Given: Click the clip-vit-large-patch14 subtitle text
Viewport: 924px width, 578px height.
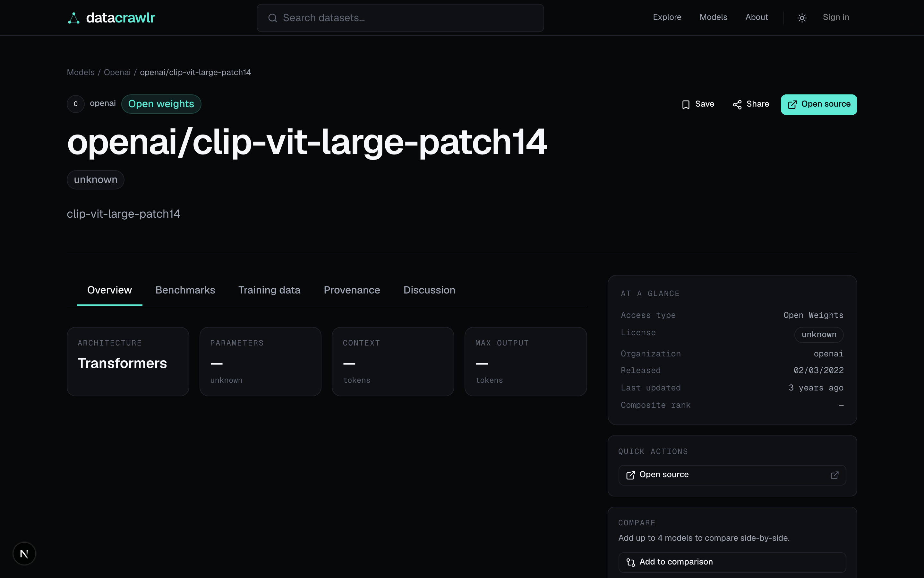Looking at the screenshot, I should click(x=123, y=214).
